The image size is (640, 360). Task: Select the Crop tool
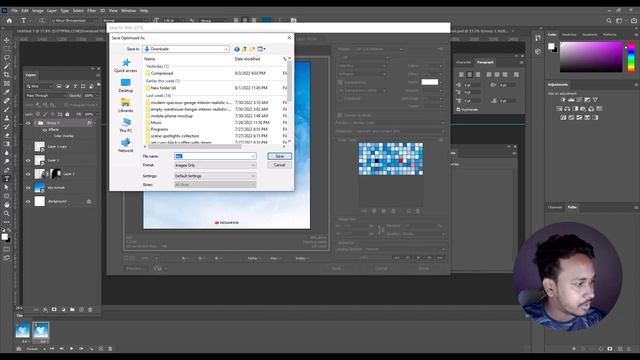[x=7, y=75]
